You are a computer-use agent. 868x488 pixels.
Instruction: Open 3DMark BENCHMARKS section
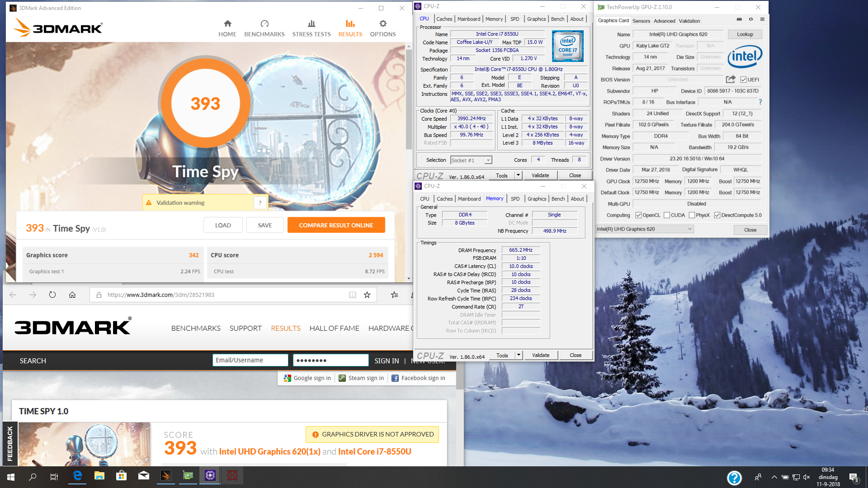[264, 28]
